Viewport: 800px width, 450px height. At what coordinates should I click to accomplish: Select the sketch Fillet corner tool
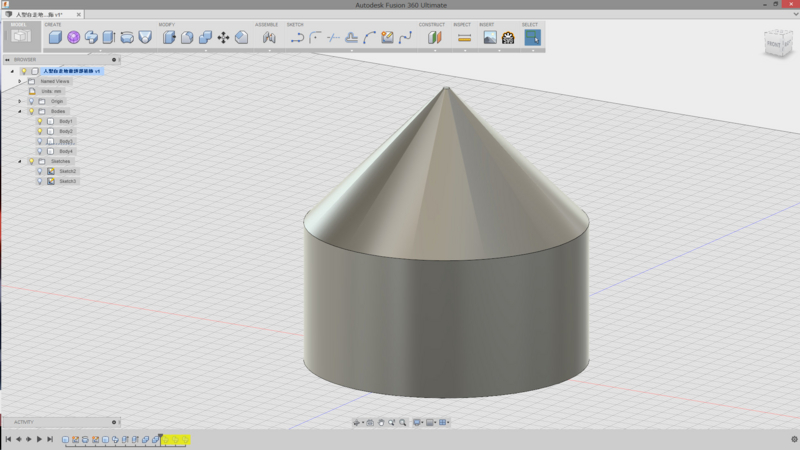[315, 37]
